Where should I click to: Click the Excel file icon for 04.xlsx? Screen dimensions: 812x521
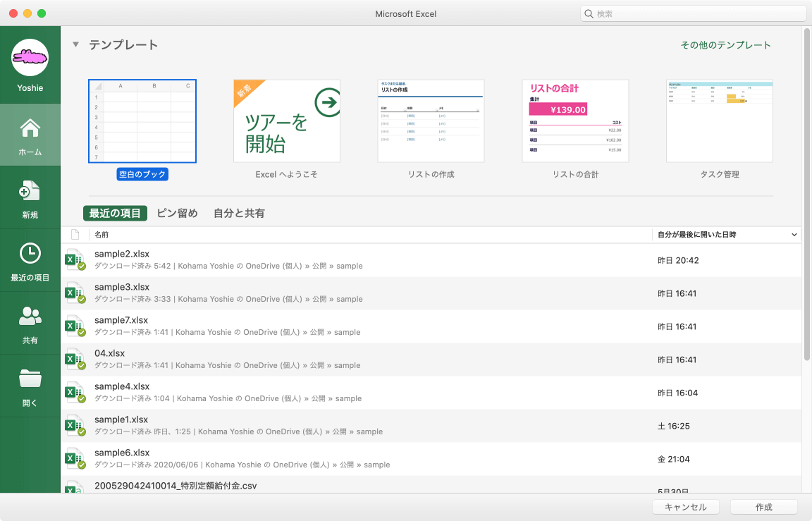tap(75, 360)
